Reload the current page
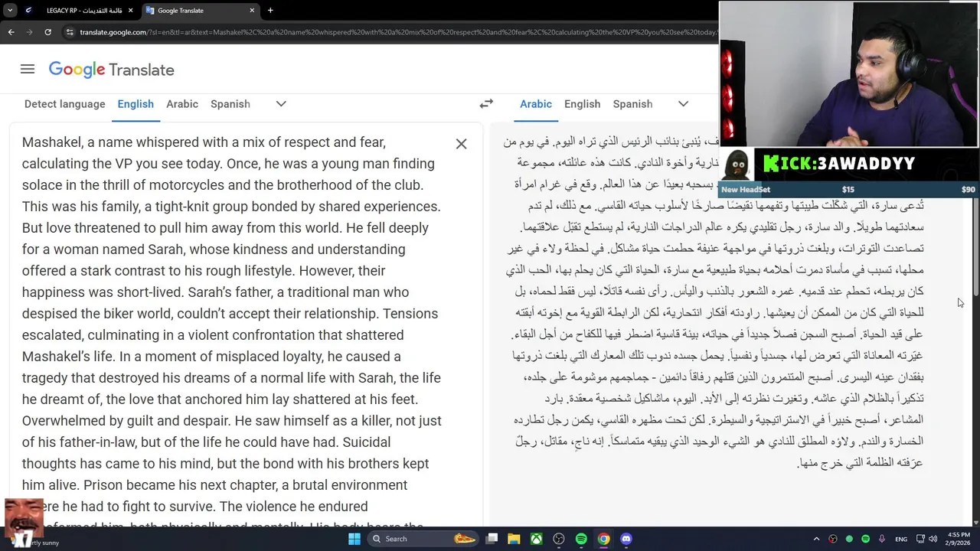 point(47,32)
